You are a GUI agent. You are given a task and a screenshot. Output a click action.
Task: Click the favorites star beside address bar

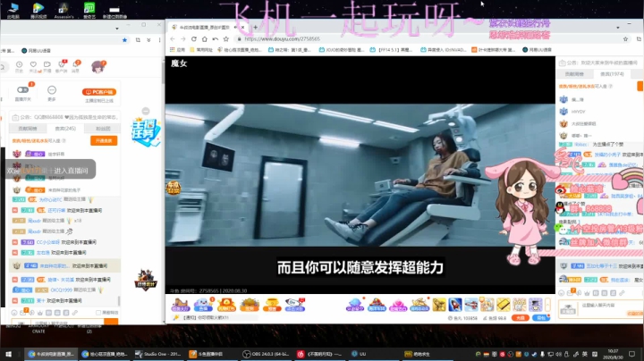[226, 39]
